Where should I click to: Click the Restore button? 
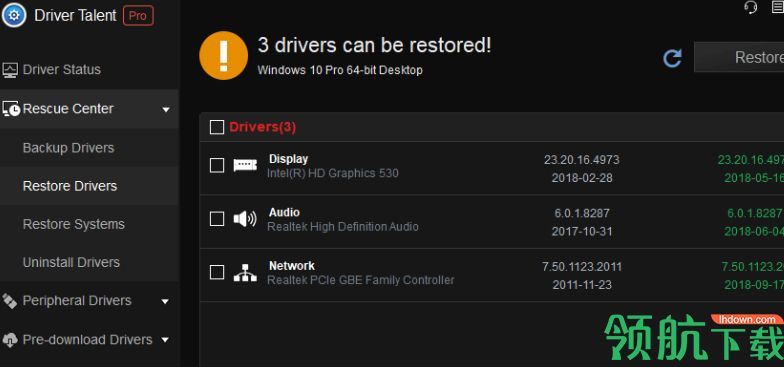(x=740, y=58)
